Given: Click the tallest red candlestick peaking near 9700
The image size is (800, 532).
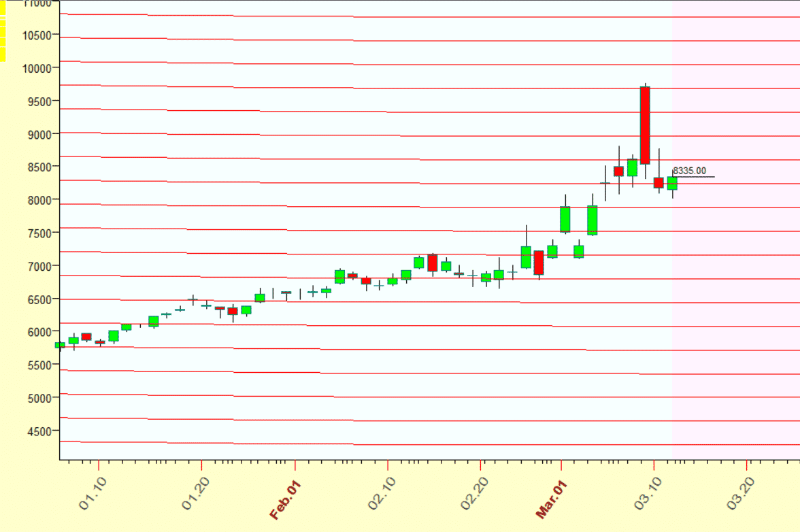Looking at the screenshot, I should pyautogui.click(x=645, y=125).
